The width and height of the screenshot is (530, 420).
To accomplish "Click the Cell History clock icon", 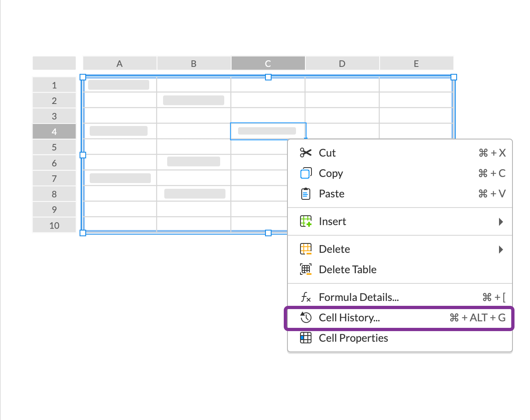I will [306, 318].
